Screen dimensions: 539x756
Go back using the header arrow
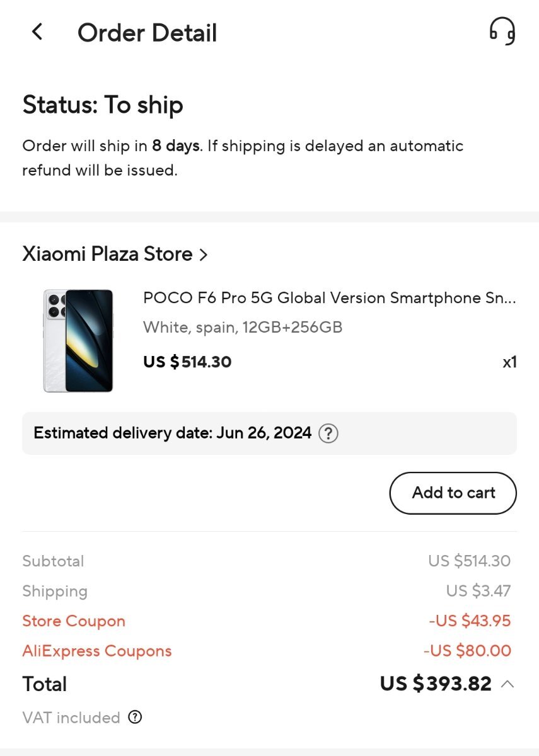37,31
